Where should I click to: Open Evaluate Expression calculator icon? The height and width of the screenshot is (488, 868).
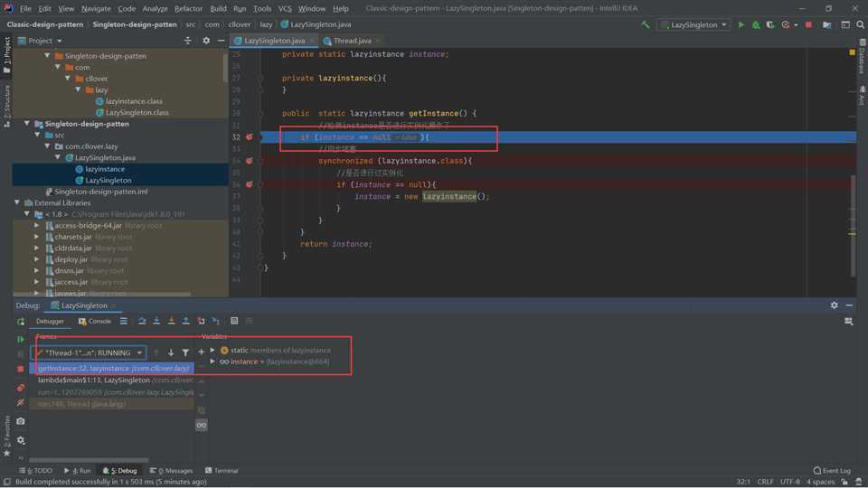[x=234, y=321]
